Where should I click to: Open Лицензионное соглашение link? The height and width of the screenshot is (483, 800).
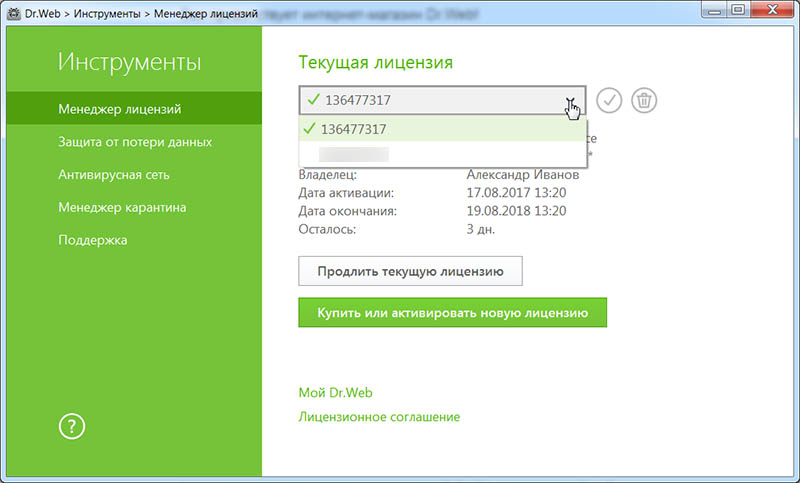coord(379,417)
